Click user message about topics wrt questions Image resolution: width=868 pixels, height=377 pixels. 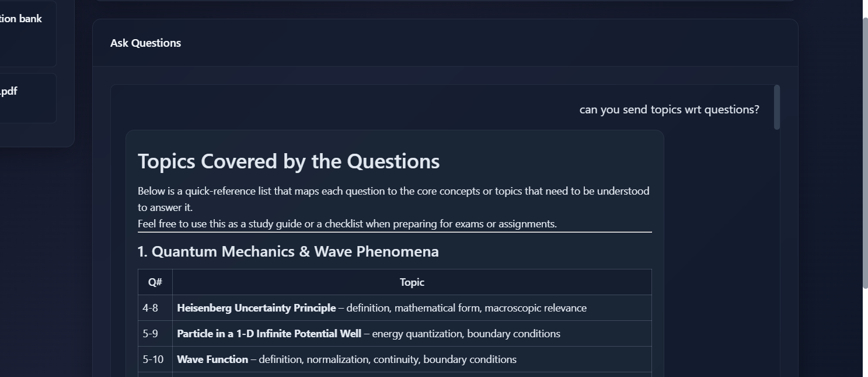point(669,110)
